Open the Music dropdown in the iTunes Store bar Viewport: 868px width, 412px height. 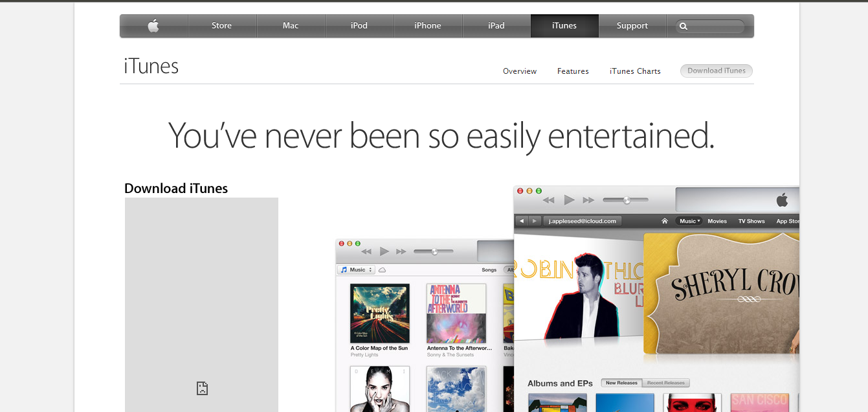tap(689, 221)
